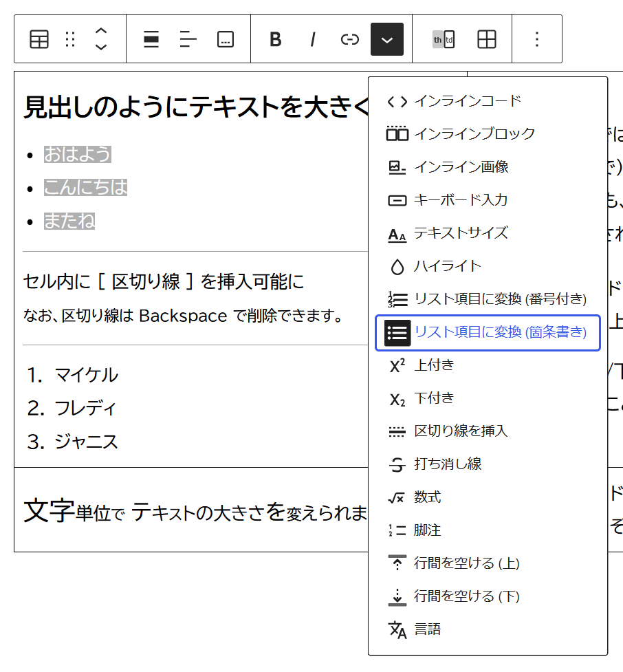The width and height of the screenshot is (623, 672).
Task: Click the list item こんにちは
Action: click(x=86, y=187)
